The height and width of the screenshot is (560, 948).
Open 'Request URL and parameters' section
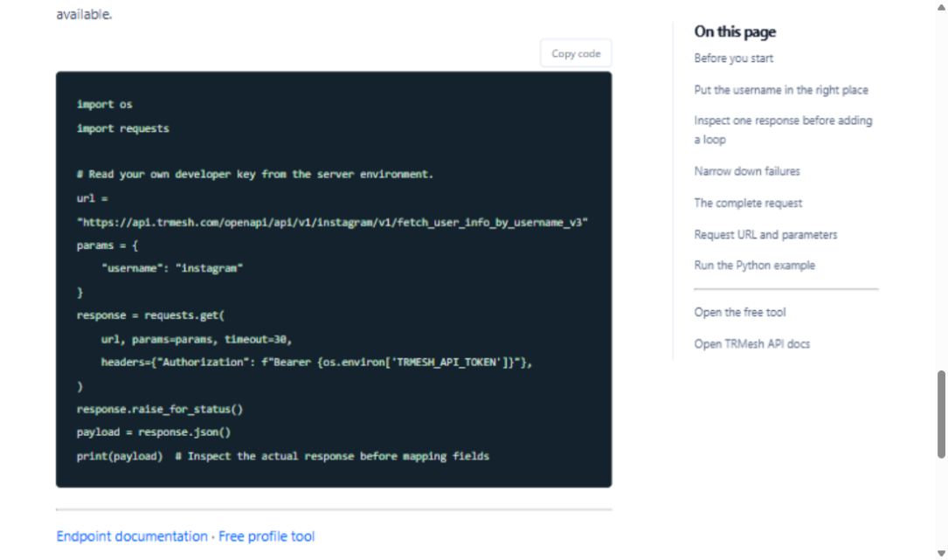coord(765,235)
